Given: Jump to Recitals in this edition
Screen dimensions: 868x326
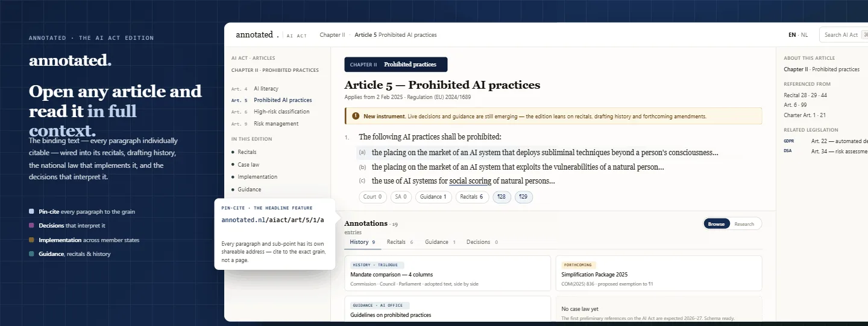Looking at the screenshot, I should 244,152.
